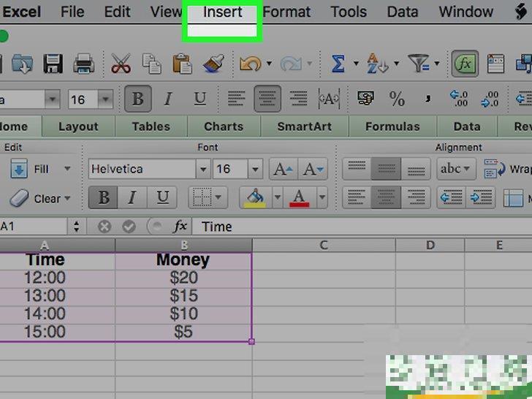Click the percent style icon
The image size is (532, 399).
[x=397, y=99]
